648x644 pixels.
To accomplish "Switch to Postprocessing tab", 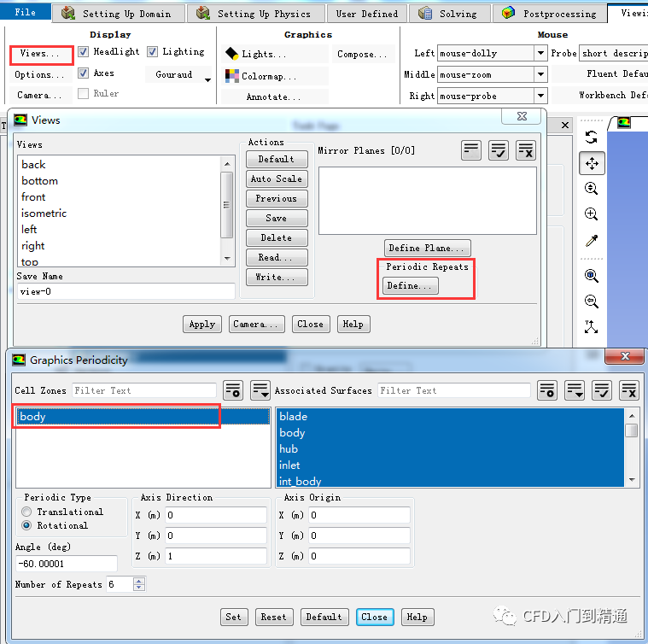I will [x=550, y=13].
